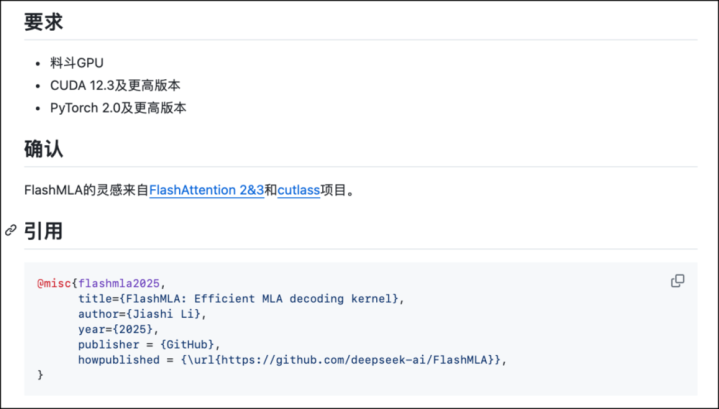Click the 引用 section heading
Viewport: 719px width, 409px height.
click(x=43, y=231)
